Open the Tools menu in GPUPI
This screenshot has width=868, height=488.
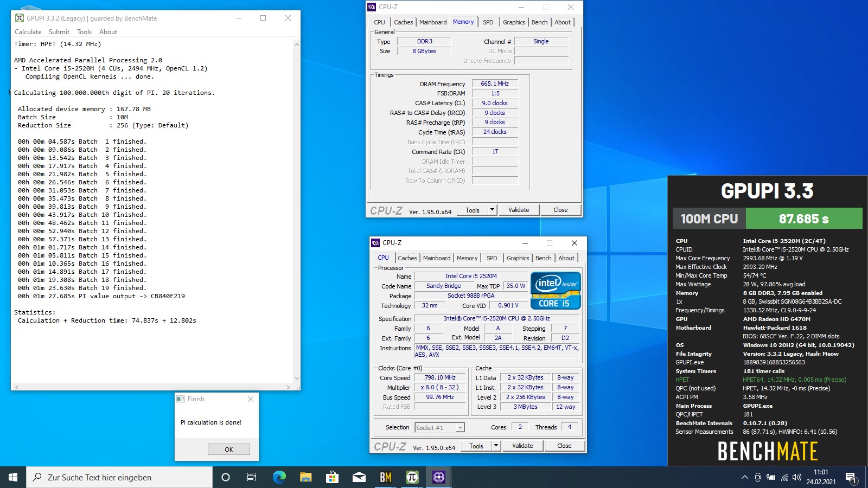coord(84,32)
